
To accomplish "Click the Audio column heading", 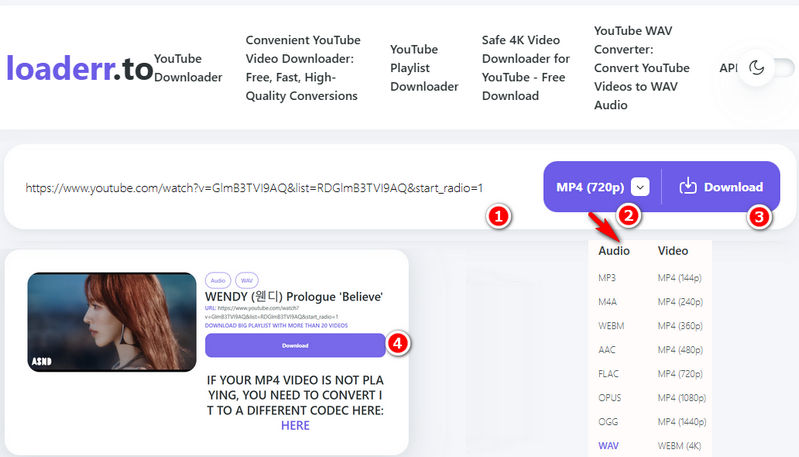I will click(614, 251).
